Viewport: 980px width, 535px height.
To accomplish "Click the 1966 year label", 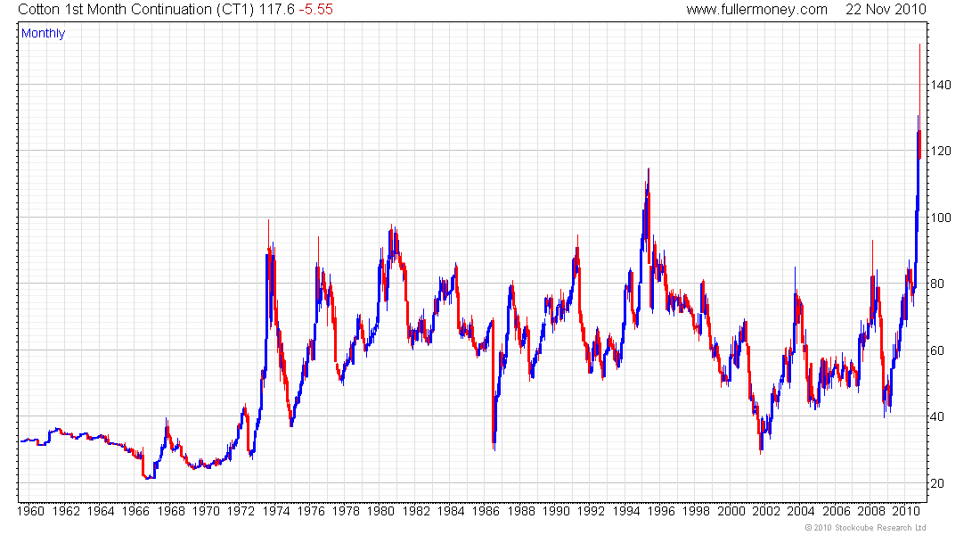I will (x=135, y=511).
